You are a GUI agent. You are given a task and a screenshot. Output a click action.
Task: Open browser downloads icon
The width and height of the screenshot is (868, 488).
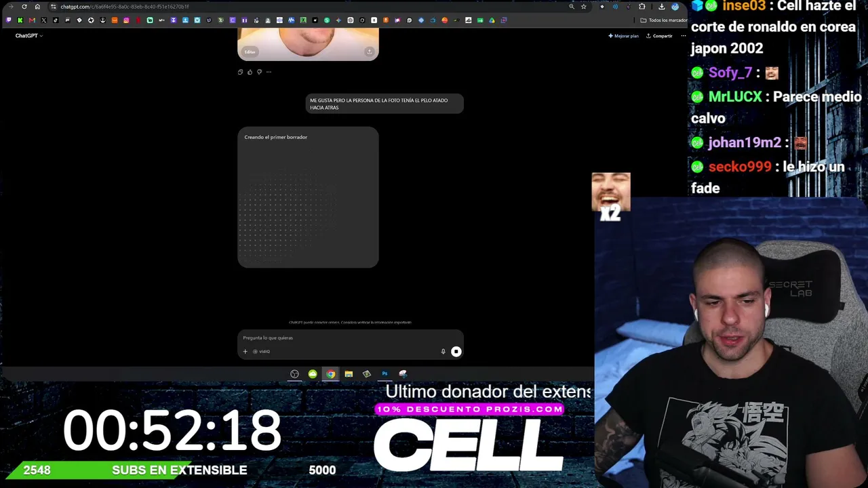click(661, 7)
